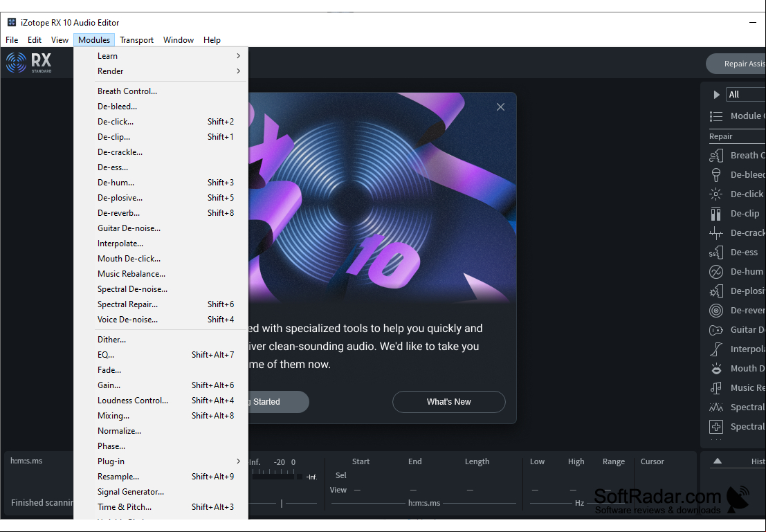Select the De-plosive icon in the Repair panel
The height and width of the screenshot is (532, 766).
click(x=715, y=291)
